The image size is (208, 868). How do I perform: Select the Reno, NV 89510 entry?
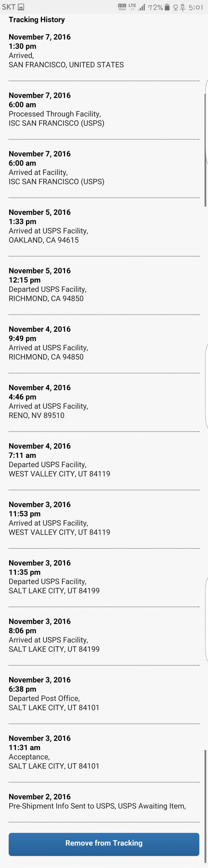pyautogui.click(x=48, y=401)
